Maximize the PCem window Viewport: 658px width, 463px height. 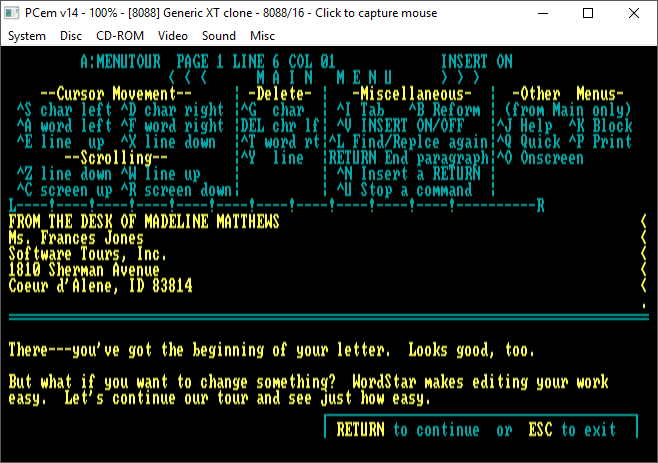pos(588,13)
